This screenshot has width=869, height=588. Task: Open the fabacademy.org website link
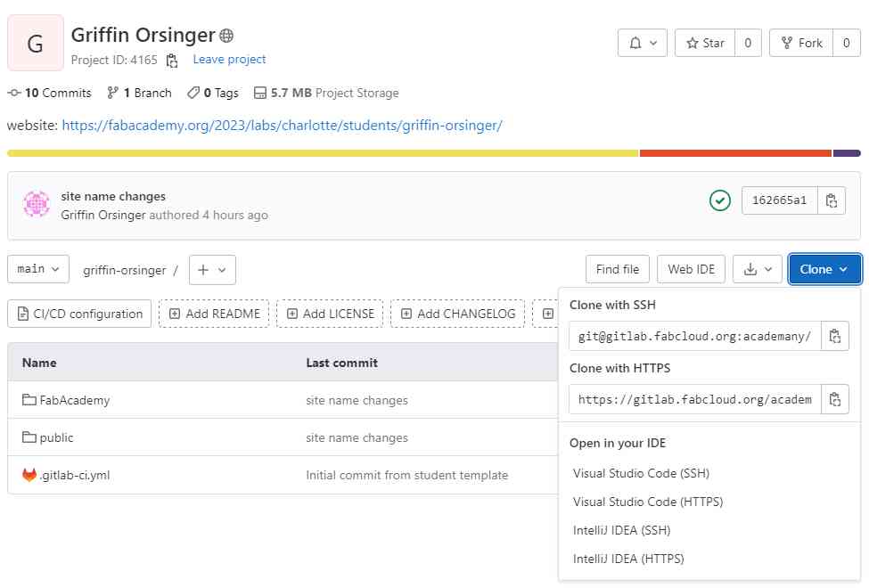(x=282, y=125)
